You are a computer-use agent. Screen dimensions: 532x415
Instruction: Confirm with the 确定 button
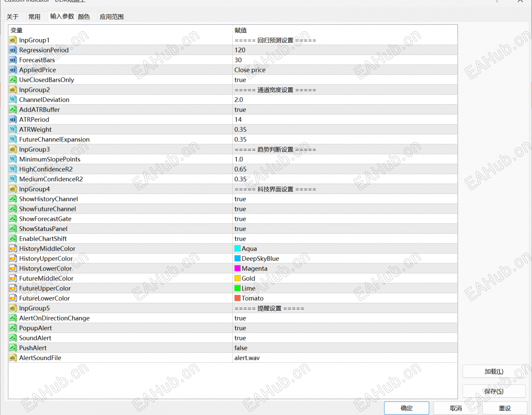tap(407, 408)
